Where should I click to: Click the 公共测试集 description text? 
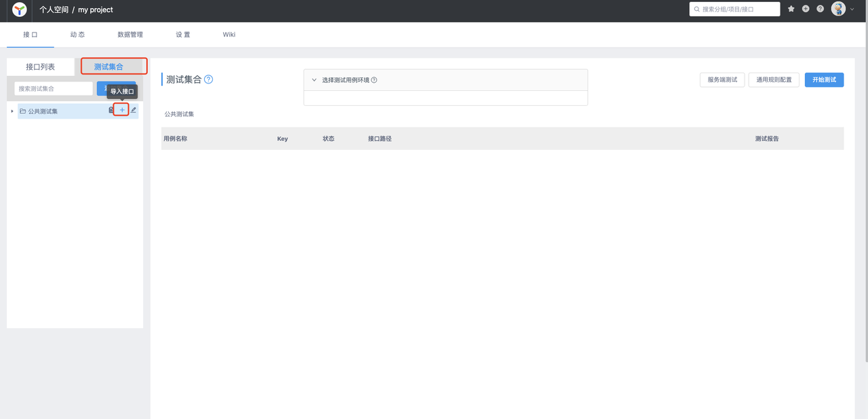(x=179, y=114)
